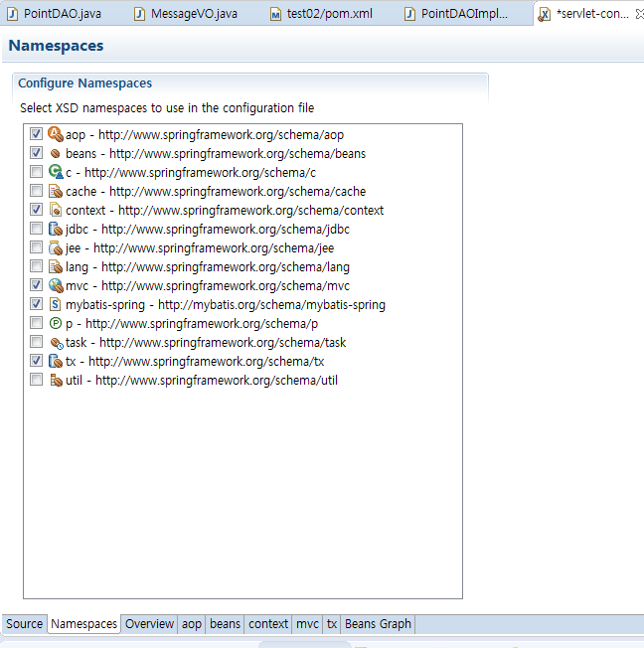
Task: Uncheck the context namespace checkbox
Action: 36,210
